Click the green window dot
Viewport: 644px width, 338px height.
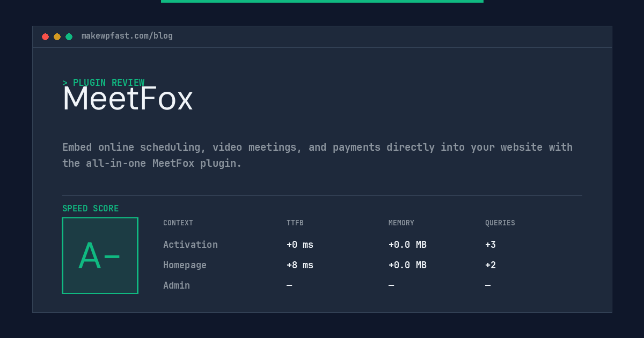coord(69,36)
